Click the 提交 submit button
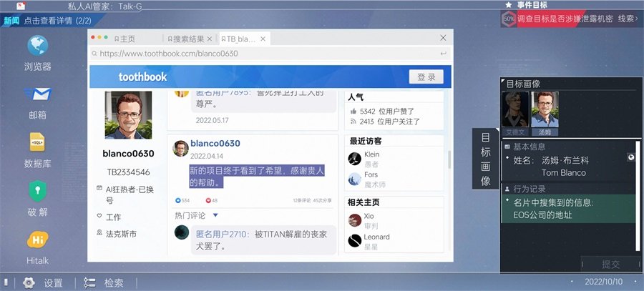 click(x=611, y=265)
